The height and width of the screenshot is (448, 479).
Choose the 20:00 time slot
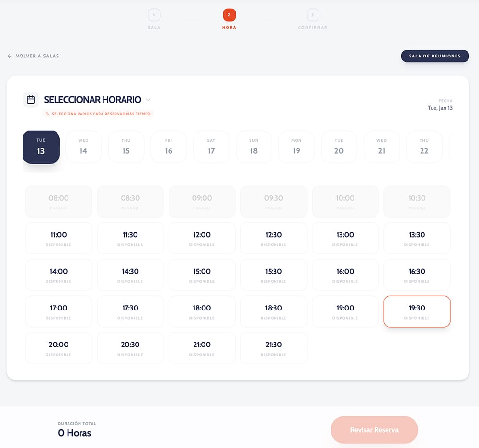(x=58, y=348)
